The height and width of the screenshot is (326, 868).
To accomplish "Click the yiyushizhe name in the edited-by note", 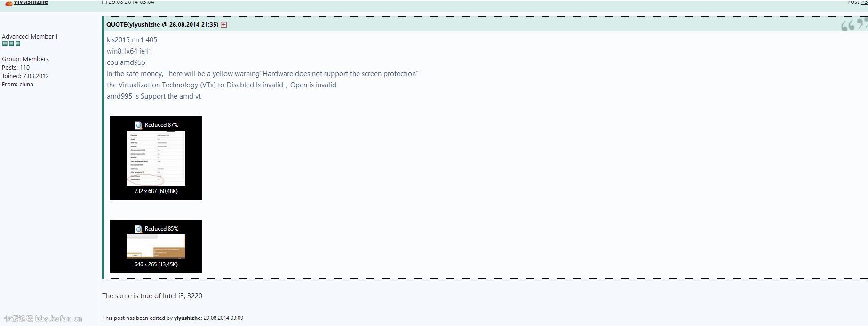I will (187, 318).
